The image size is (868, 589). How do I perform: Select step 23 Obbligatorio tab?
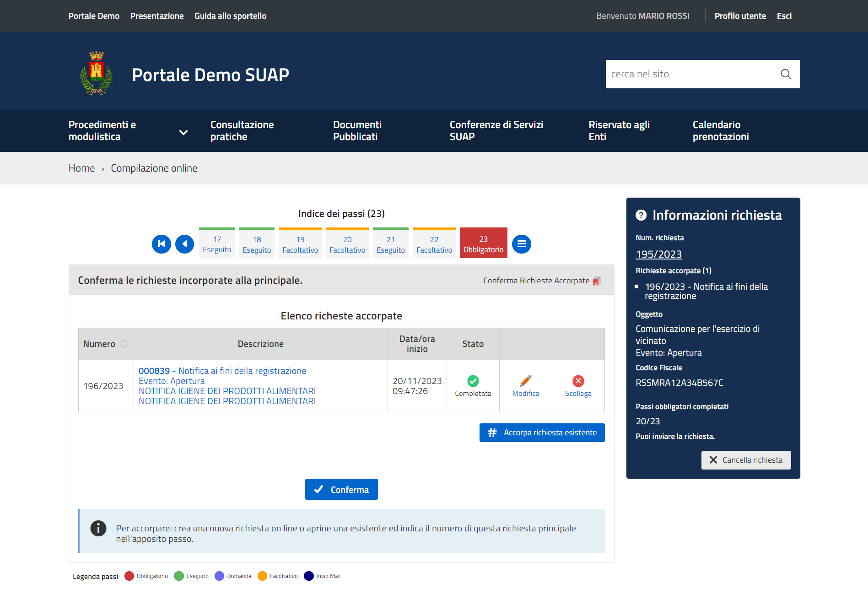click(x=483, y=244)
